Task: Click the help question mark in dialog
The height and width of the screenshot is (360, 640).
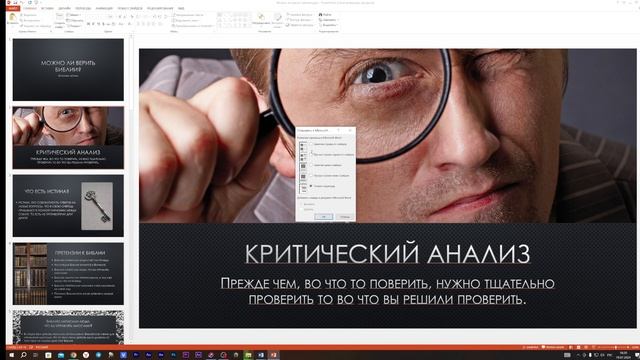Action: [338, 130]
